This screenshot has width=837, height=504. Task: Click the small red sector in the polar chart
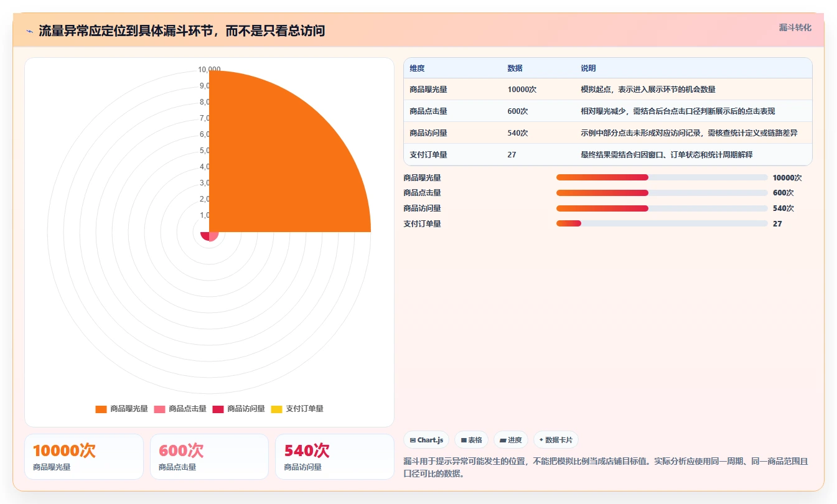tap(205, 236)
